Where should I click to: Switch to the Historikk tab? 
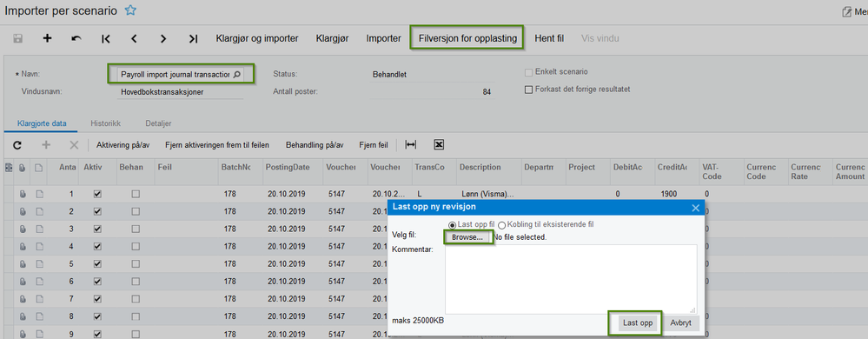[106, 123]
